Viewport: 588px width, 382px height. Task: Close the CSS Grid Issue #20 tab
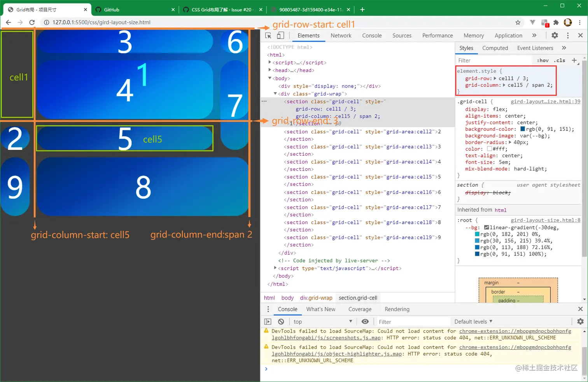261,10
